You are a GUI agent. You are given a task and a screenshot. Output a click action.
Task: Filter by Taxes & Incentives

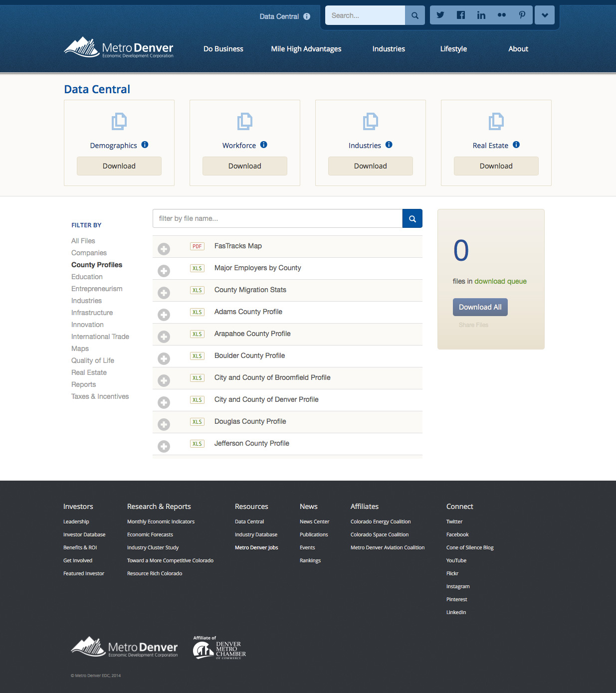coord(100,396)
